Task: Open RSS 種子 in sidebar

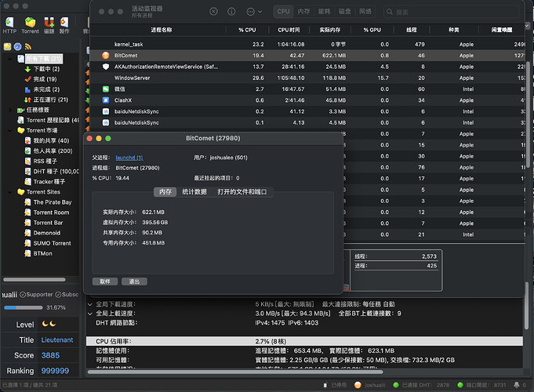Action: pos(41,161)
